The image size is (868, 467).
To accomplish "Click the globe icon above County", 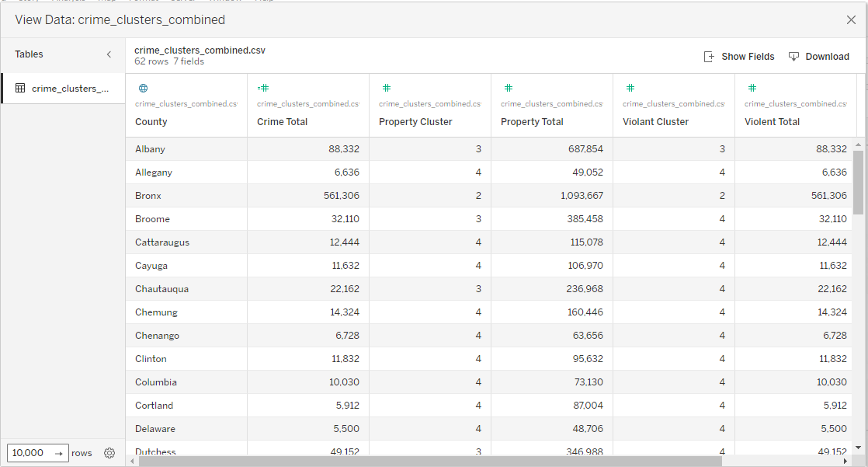I will click(x=142, y=89).
